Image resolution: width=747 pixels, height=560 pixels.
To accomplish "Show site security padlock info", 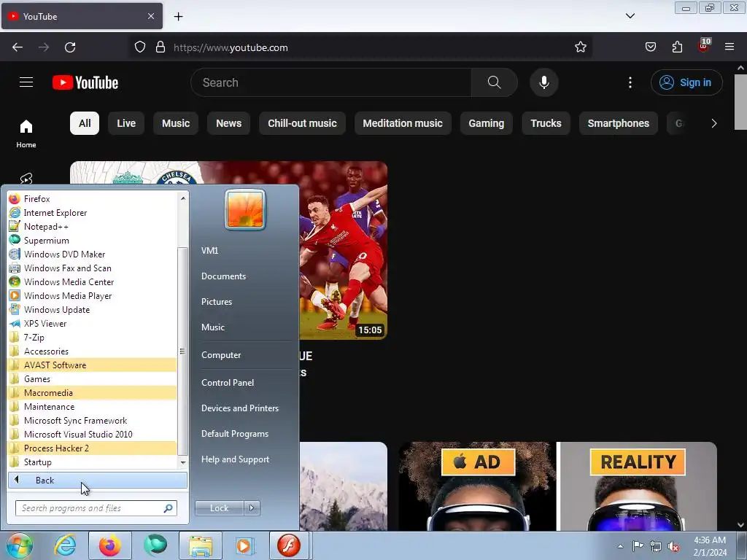I will click(160, 47).
